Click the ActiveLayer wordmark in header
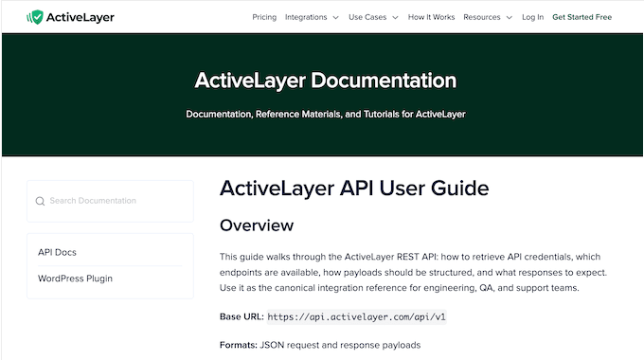644x360 pixels. pos(80,17)
